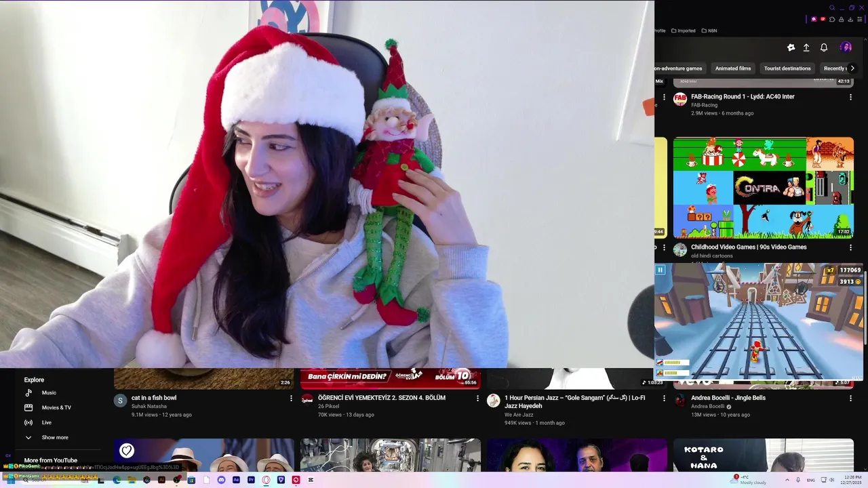
Task: Open options menu left of FAB-Racing avatar
Action: (664, 97)
